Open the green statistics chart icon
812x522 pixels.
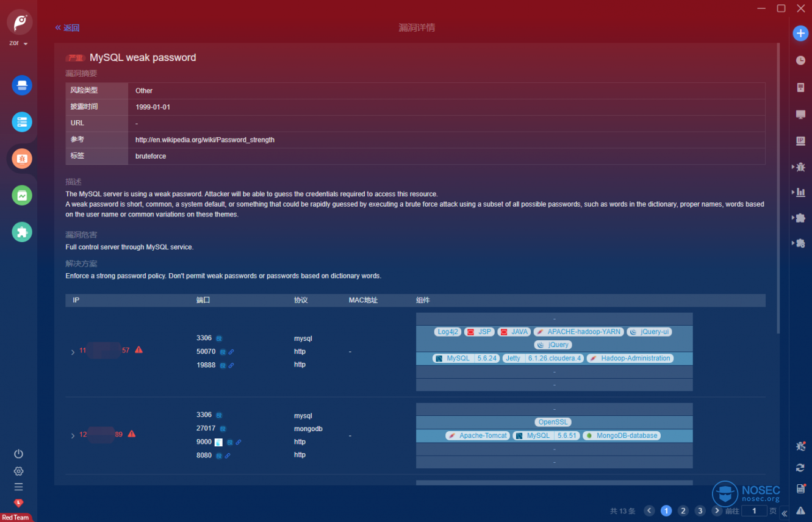point(22,195)
